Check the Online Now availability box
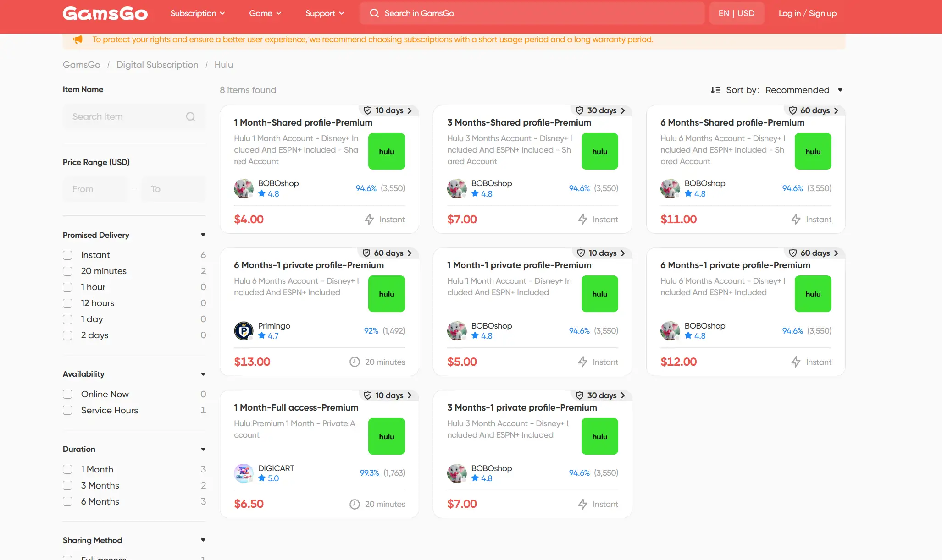 67,395
